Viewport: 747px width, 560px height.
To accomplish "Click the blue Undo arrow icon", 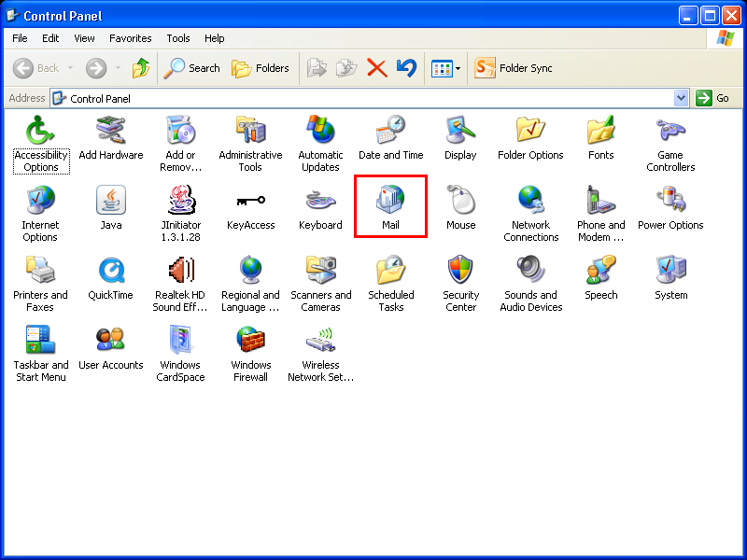I will pyautogui.click(x=406, y=68).
